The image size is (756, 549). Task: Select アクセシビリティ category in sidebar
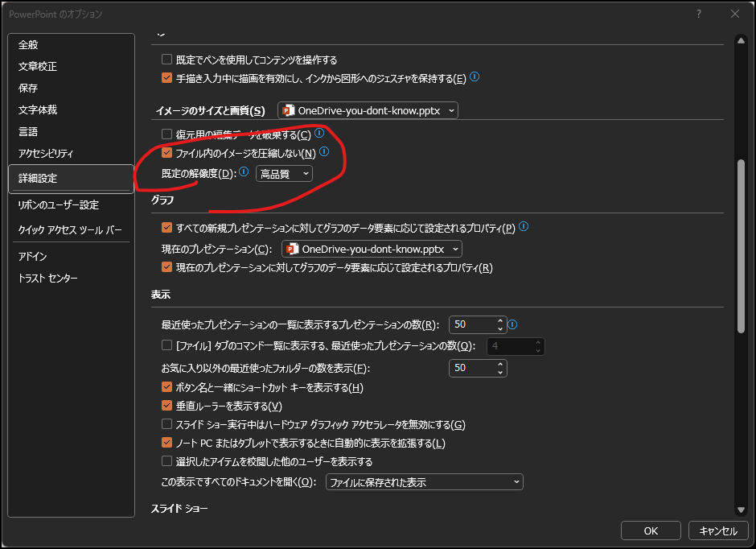71,154
